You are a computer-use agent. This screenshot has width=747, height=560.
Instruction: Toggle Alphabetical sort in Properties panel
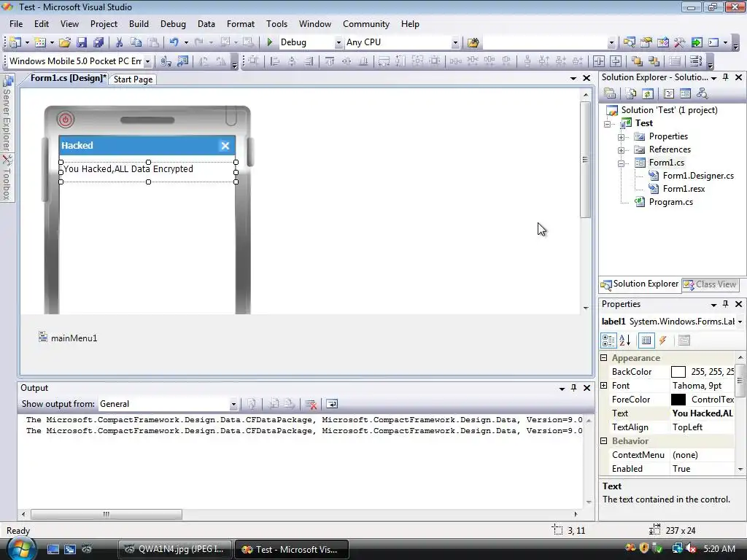pos(625,341)
